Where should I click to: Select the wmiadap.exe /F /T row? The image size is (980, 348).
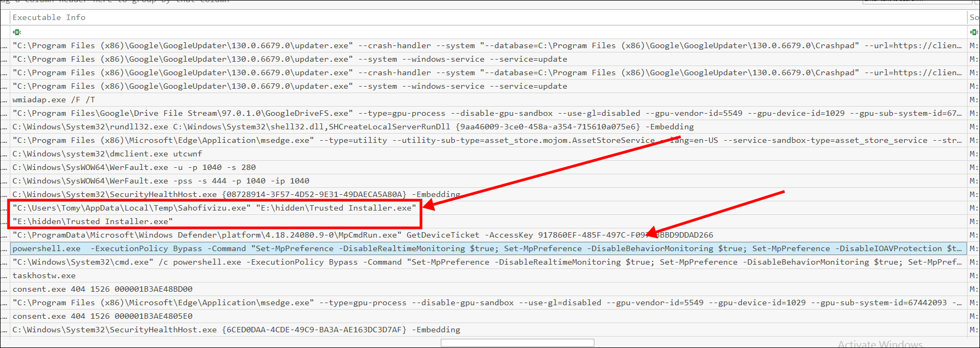tap(488, 100)
